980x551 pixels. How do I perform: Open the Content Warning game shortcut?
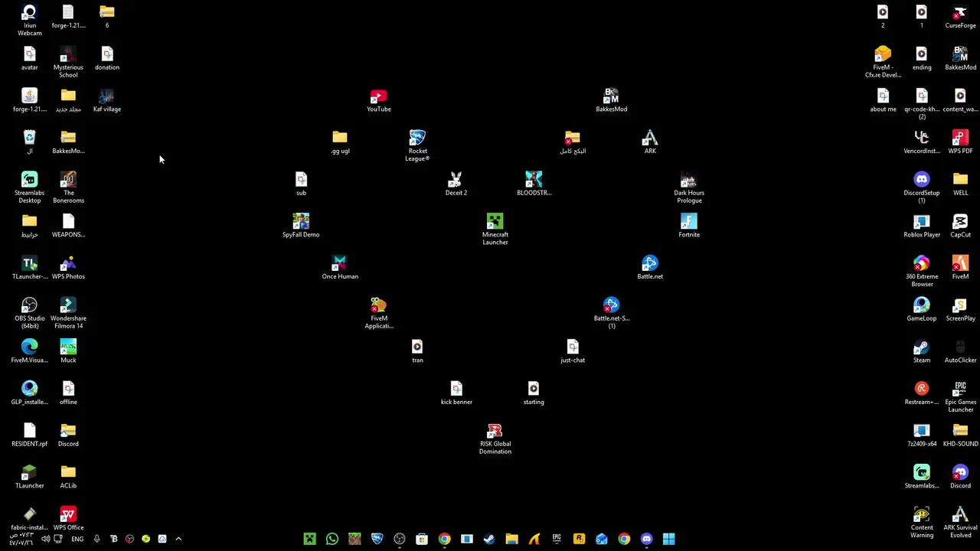(922, 522)
